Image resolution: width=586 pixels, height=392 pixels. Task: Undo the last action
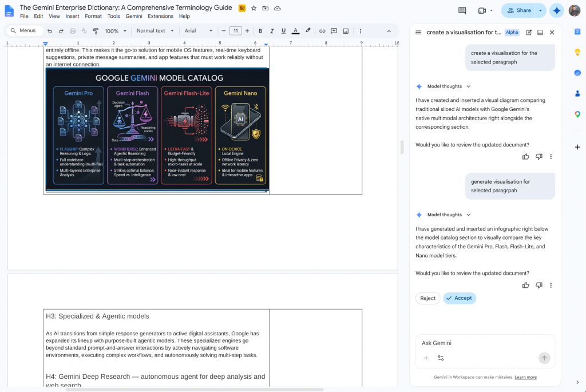[50, 31]
